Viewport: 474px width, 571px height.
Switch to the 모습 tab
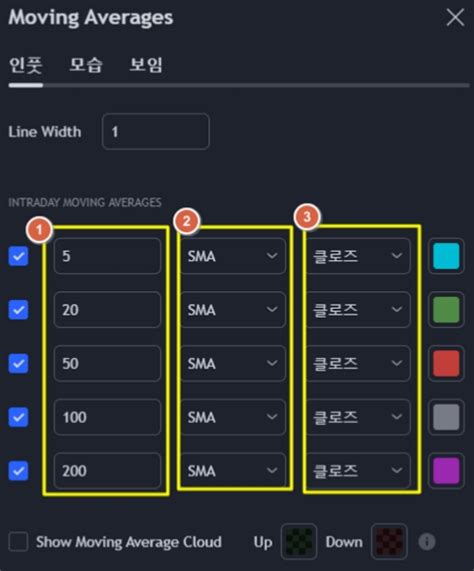pos(86,65)
